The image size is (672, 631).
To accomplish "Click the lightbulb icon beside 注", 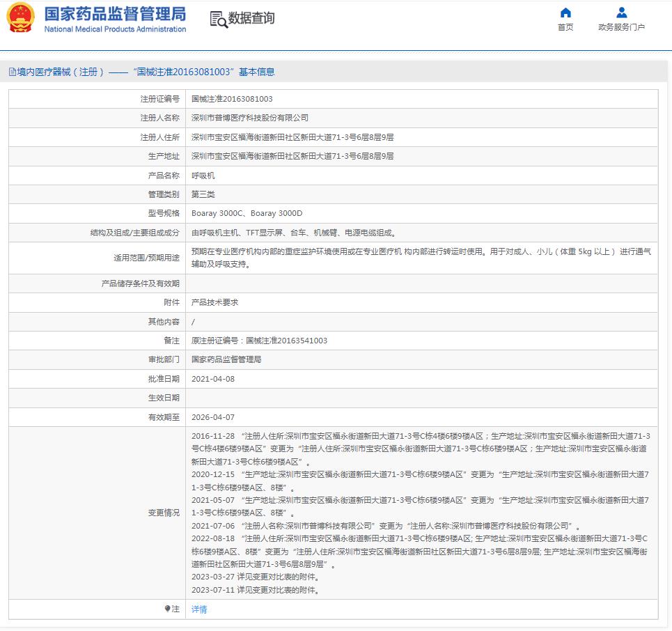I will click(x=167, y=609).
